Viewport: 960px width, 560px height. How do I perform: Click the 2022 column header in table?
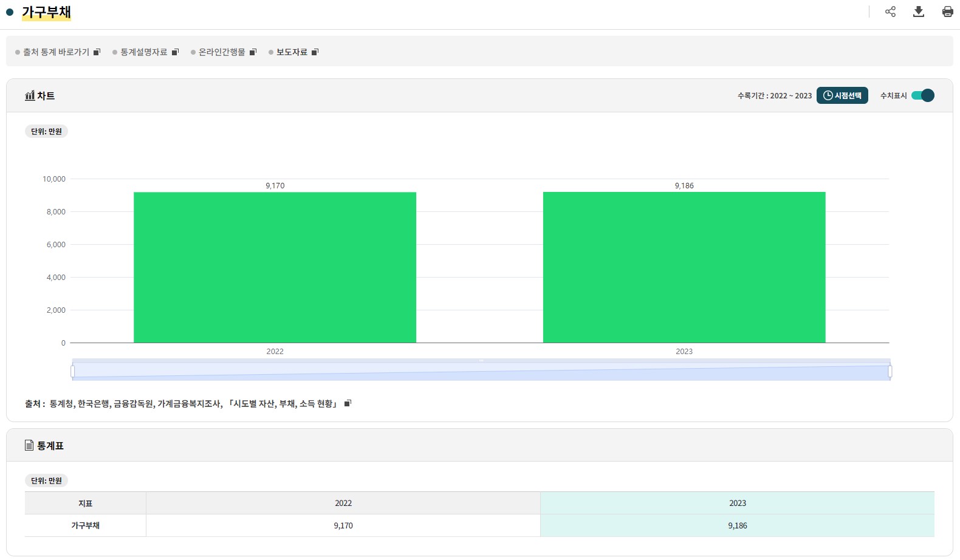[x=343, y=503]
